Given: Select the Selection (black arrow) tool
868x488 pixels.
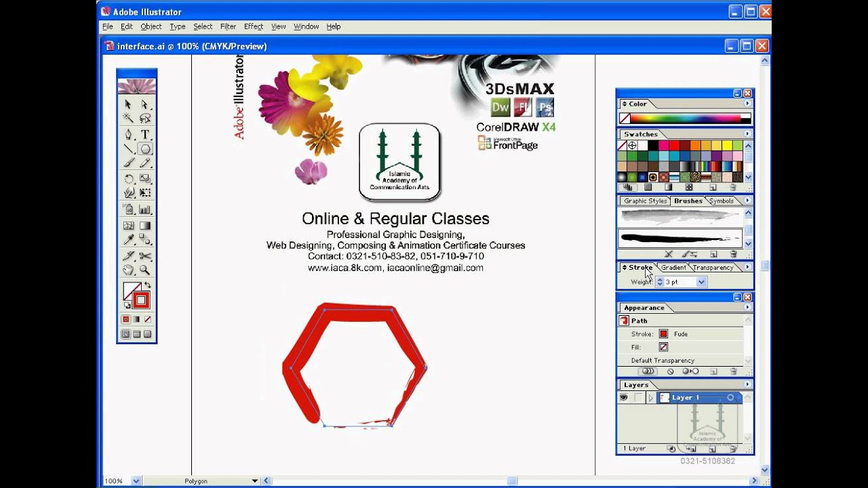Looking at the screenshot, I should 128,104.
